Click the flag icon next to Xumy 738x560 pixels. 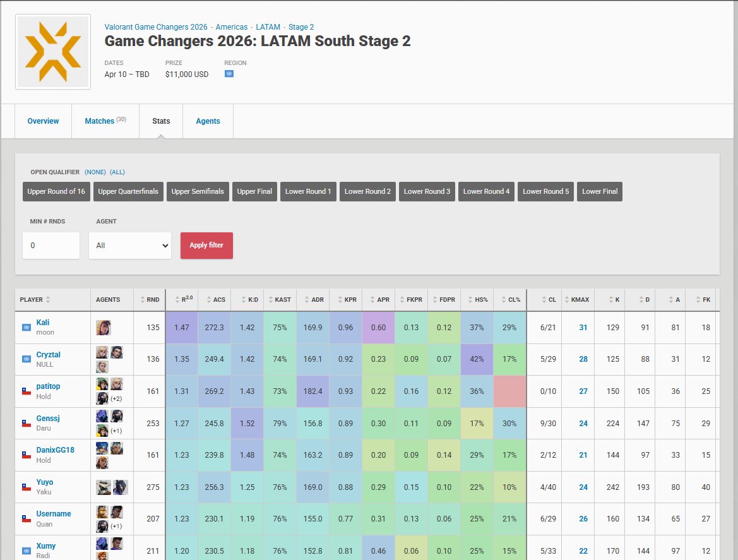pos(27,551)
